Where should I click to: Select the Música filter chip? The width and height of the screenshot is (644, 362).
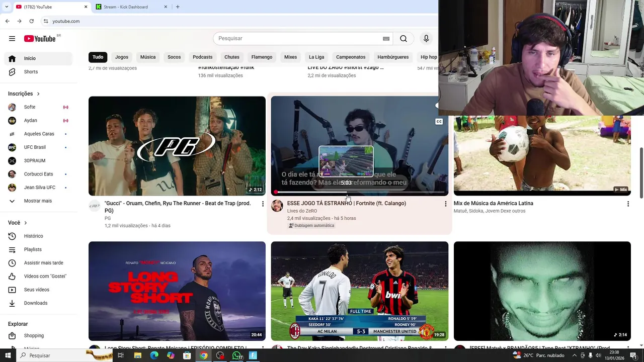click(x=148, y=57)
